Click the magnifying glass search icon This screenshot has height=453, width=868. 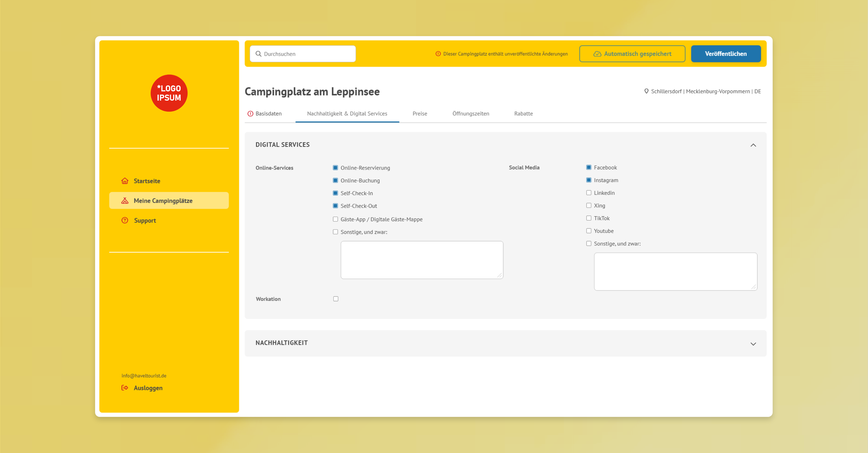click(258, 54)
